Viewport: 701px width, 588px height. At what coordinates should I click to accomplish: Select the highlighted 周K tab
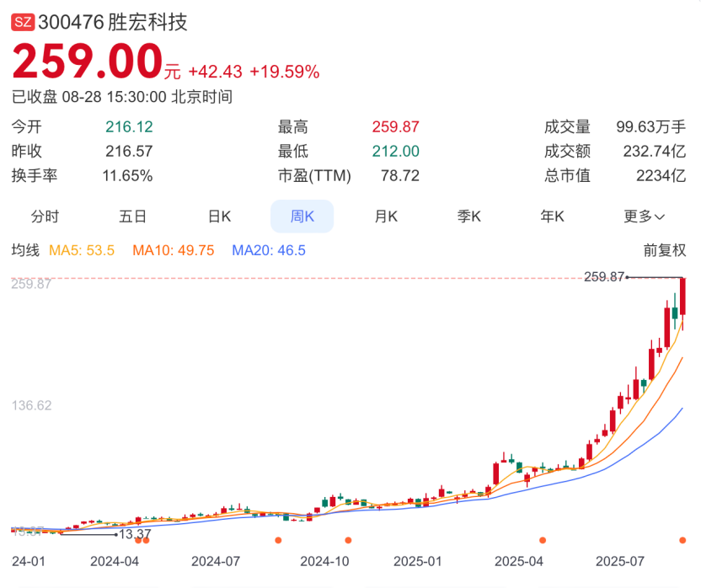[302, 216]
